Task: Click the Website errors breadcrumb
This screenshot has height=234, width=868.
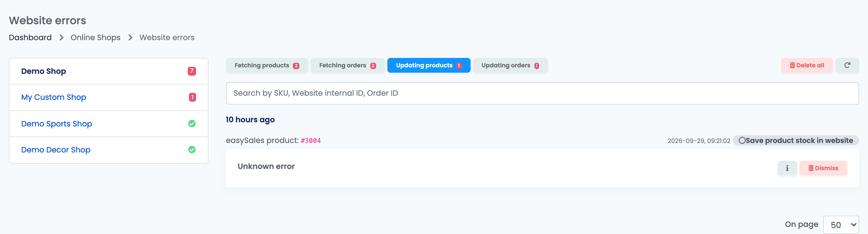Action: click(167, 38)
